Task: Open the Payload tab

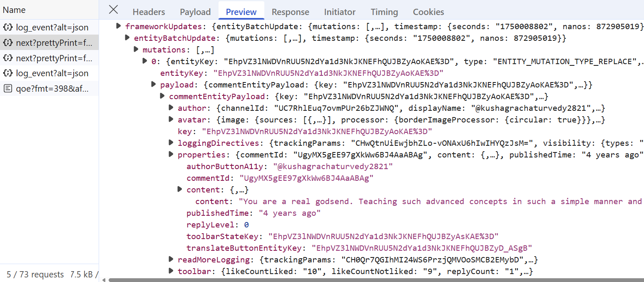Action: 195,12
